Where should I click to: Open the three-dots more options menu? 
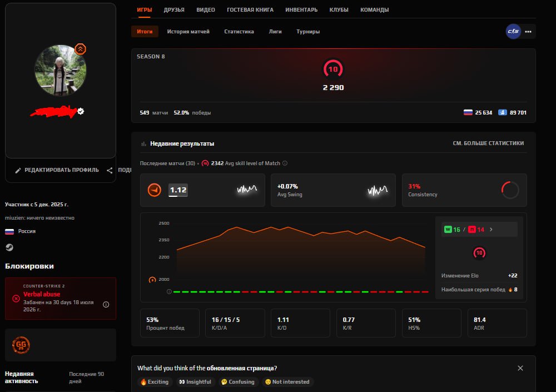pyautogui.click(x=528, y=32)
